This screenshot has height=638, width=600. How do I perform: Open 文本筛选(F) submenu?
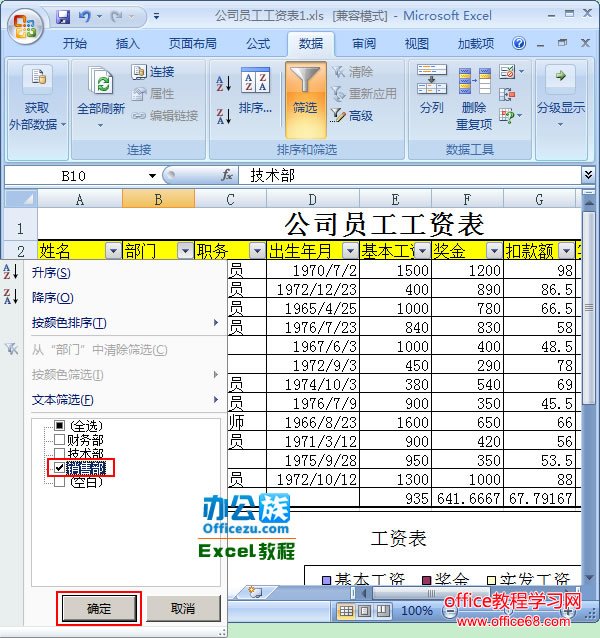pos(125,400)
